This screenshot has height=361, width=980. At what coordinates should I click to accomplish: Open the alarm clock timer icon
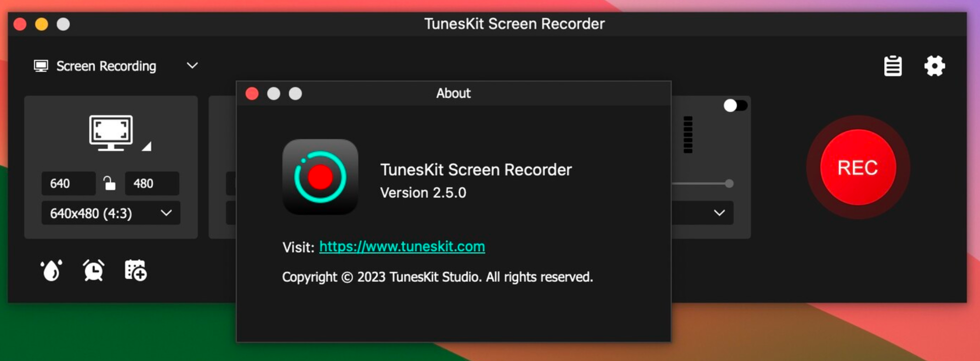[x=94, y=270]
